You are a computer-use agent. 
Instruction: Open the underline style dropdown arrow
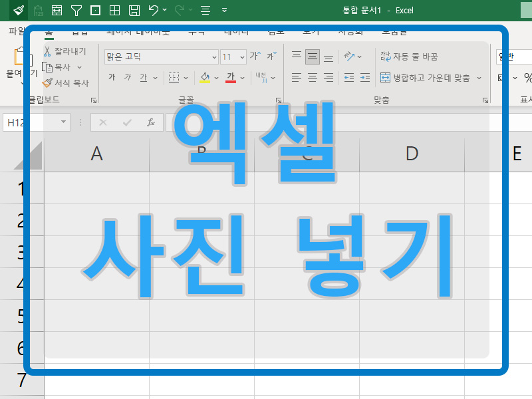pyautogui.click(x=156, y=78)
